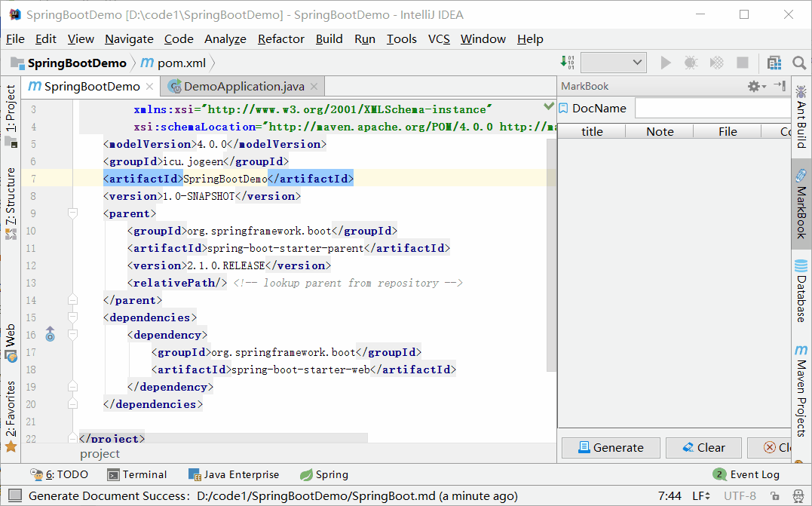812x506 pixels.
Task: Open the File menu
Action: click(x=15, y=39)
